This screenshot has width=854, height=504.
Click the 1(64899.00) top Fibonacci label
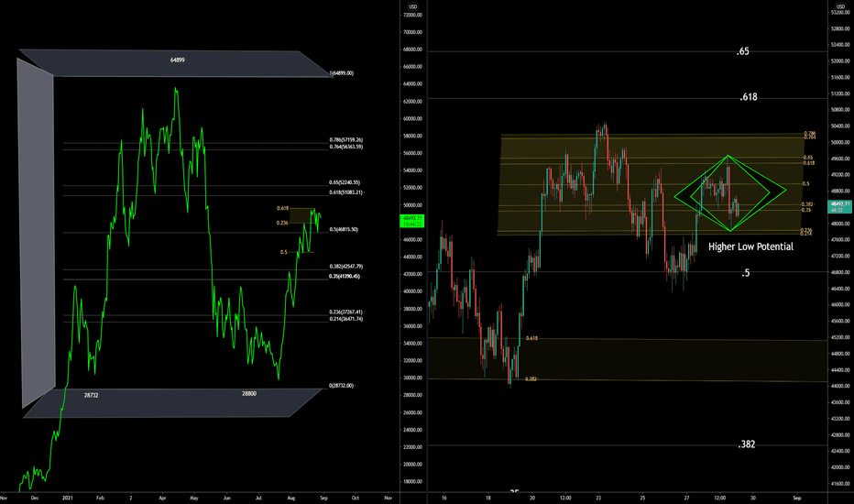coord(342,73)
